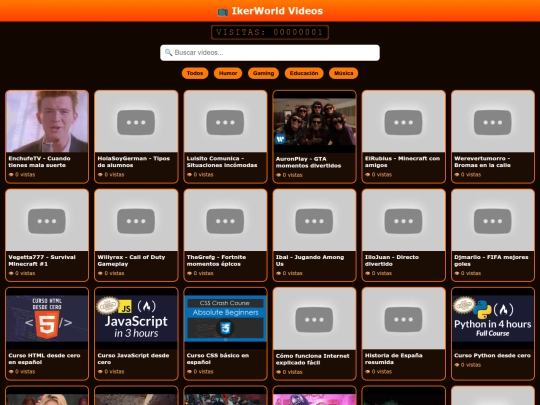
Task: Click the eye views icon under TheGrefg
Action: [x=189, y=273]
